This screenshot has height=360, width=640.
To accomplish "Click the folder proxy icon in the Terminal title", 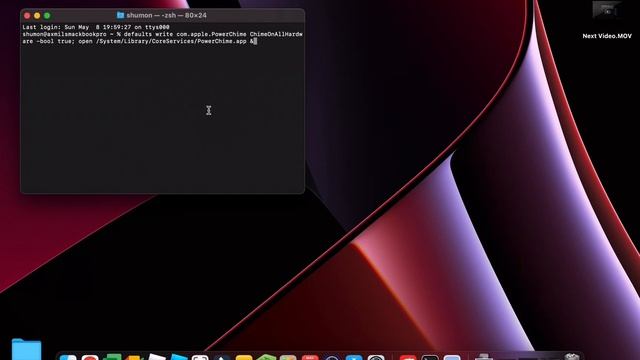I will pyautogui.click(x=120, y=15).
